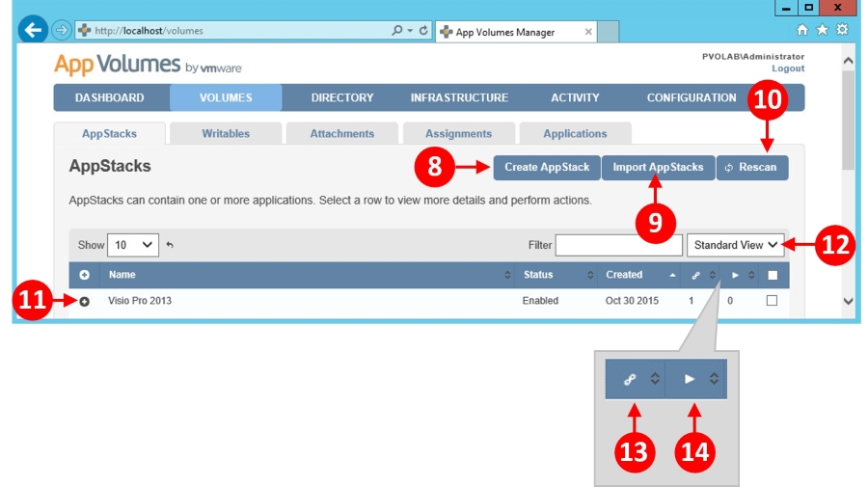868x487 pixels.
Task: Click the PVOLAB\Administrator username text
Action: point(753,57)
